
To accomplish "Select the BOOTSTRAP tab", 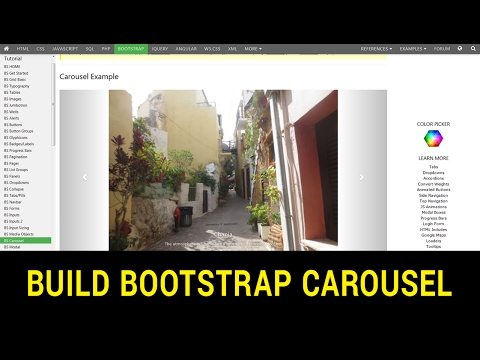I will [x=131, y=49].
